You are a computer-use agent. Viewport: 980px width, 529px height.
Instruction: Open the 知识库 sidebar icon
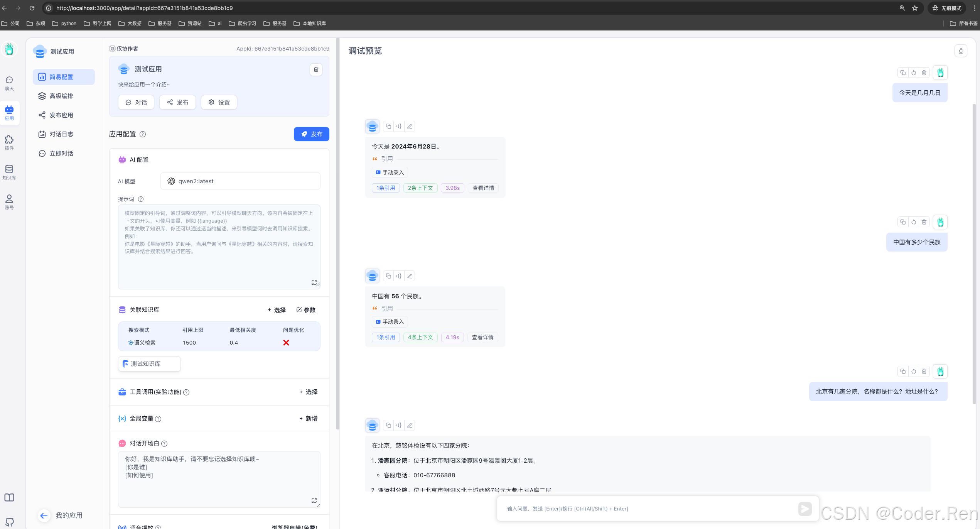point(9,172)
